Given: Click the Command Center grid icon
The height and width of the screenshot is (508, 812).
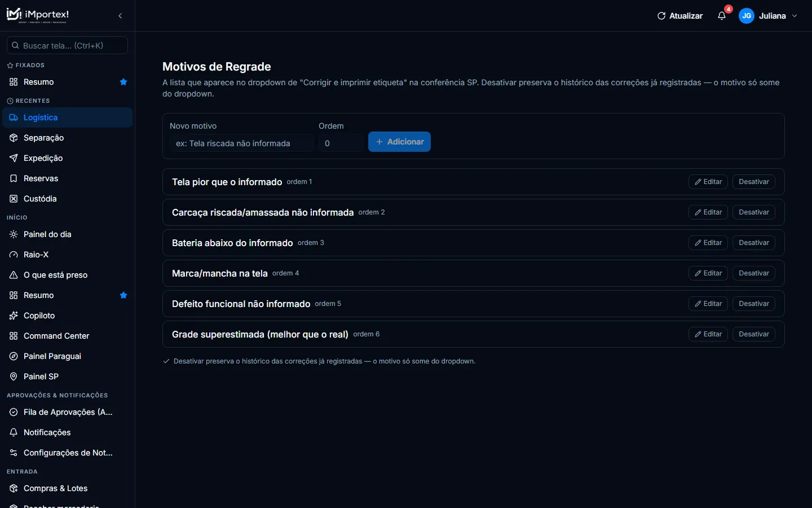Looking at the screenshot, I should pyautogui.click(x=14, y=336).
